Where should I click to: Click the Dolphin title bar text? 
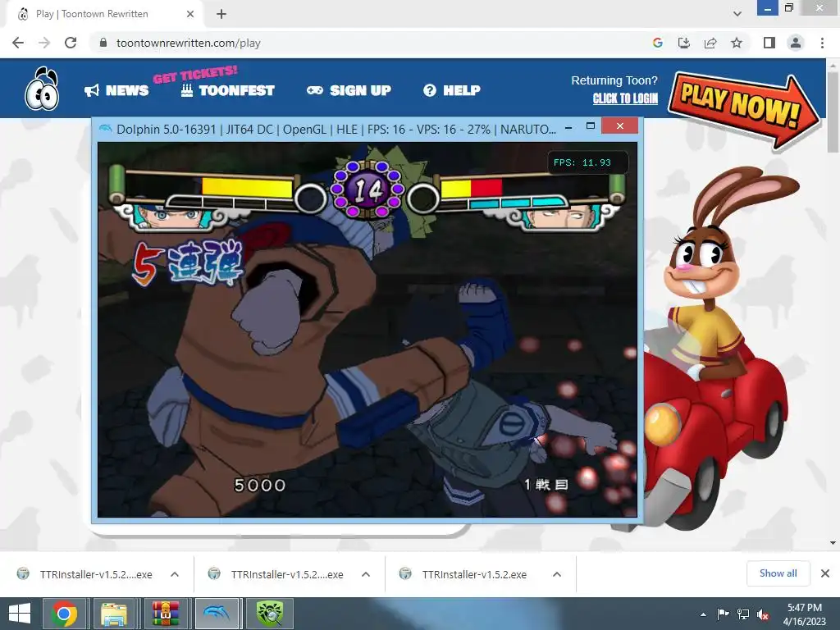336,130
